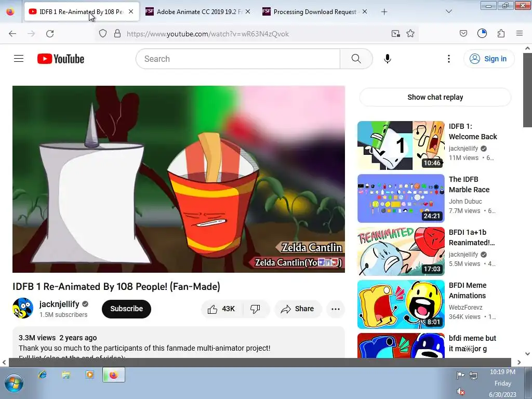Expand the video description box
Image resolution: width=532 pixels, height=399 pixels.
point(179,343)
